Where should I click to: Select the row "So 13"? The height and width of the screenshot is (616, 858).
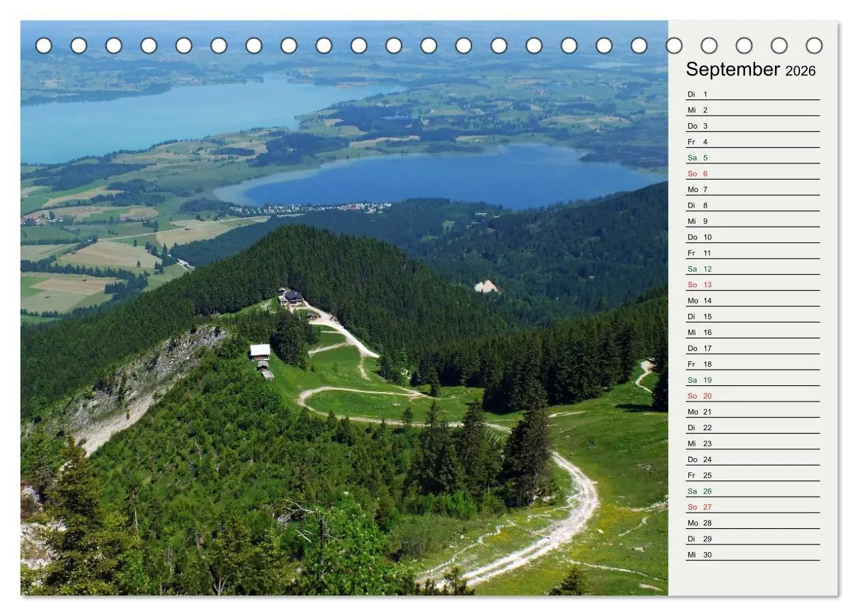pos(752,285)
